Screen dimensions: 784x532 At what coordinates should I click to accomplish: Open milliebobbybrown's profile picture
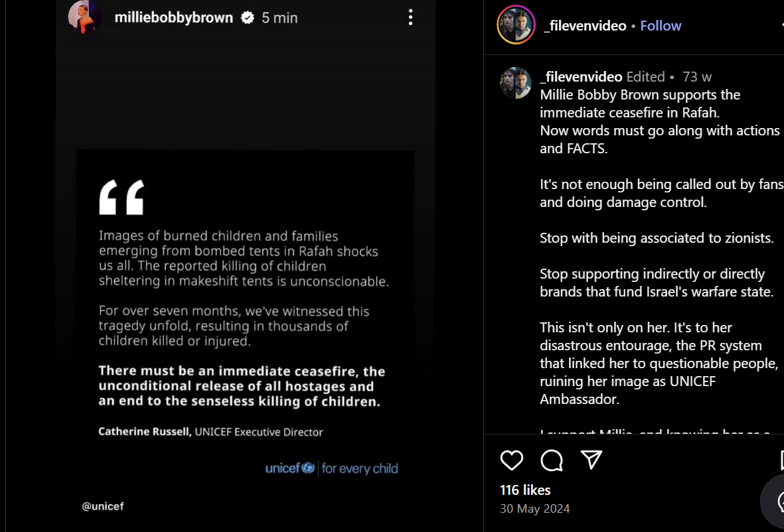click(x=85, y=16)
